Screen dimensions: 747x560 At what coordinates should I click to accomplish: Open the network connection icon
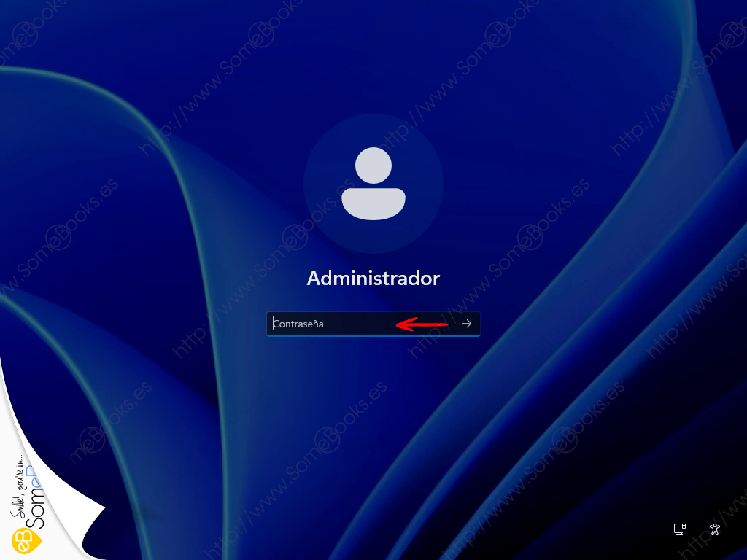coord(679,529)
